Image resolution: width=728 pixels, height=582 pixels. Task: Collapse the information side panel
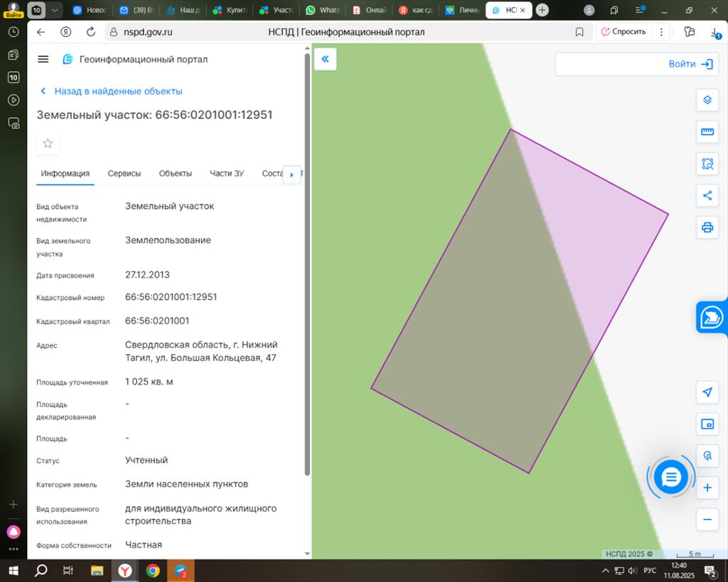click(325, 60)
